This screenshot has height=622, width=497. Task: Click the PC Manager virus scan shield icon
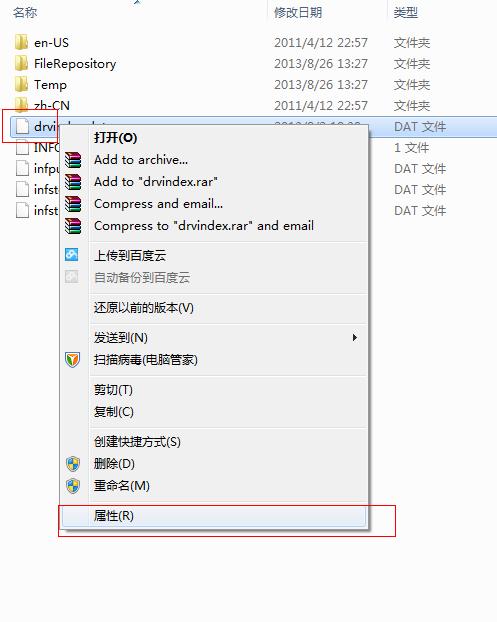[x=73, y=360]
